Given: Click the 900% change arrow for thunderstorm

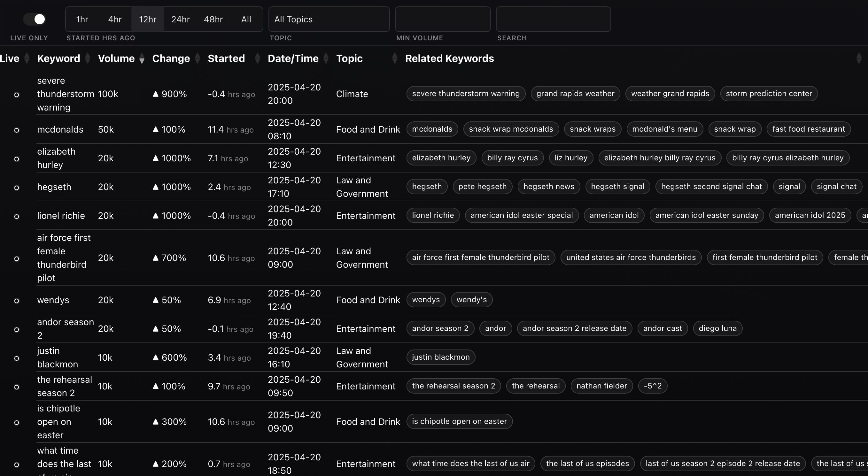Looking at the screenshot, I should pos(155,94).
